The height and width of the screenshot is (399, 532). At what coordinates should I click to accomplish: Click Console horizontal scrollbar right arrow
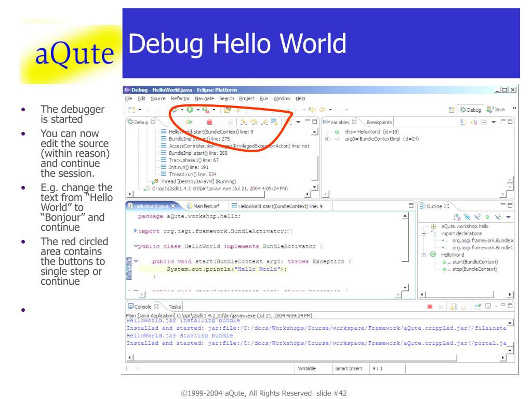point(503,357)
